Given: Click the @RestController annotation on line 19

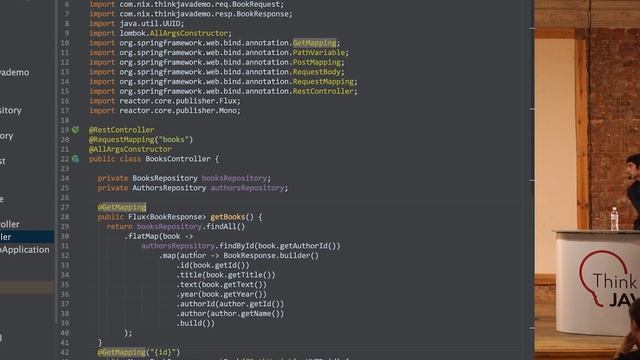Looking at the screenshot, I should (x=122, y=130).
